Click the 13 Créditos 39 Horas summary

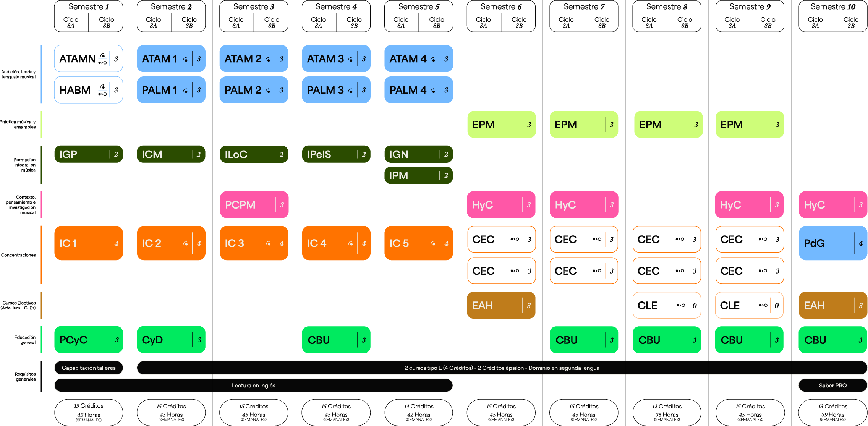(x=833, y=413)
